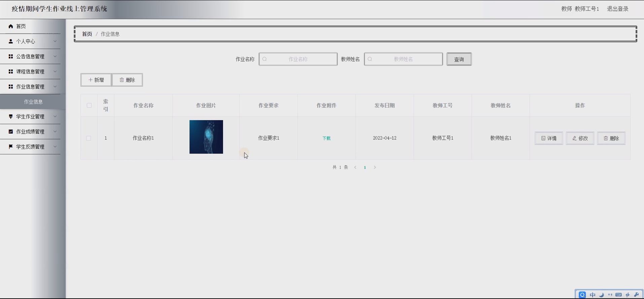
Task: Expand the 公告信息管理 chevron
Action: click(x=55, y=57)
